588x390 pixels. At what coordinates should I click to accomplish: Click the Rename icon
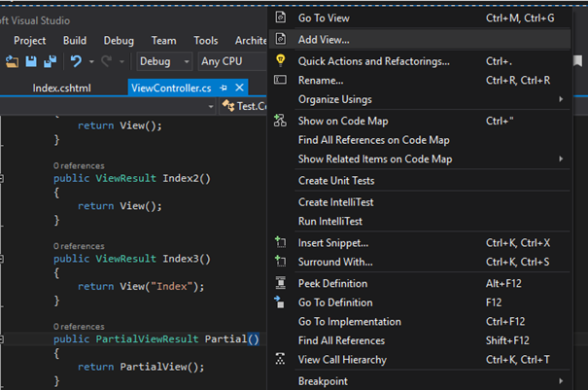281,80
